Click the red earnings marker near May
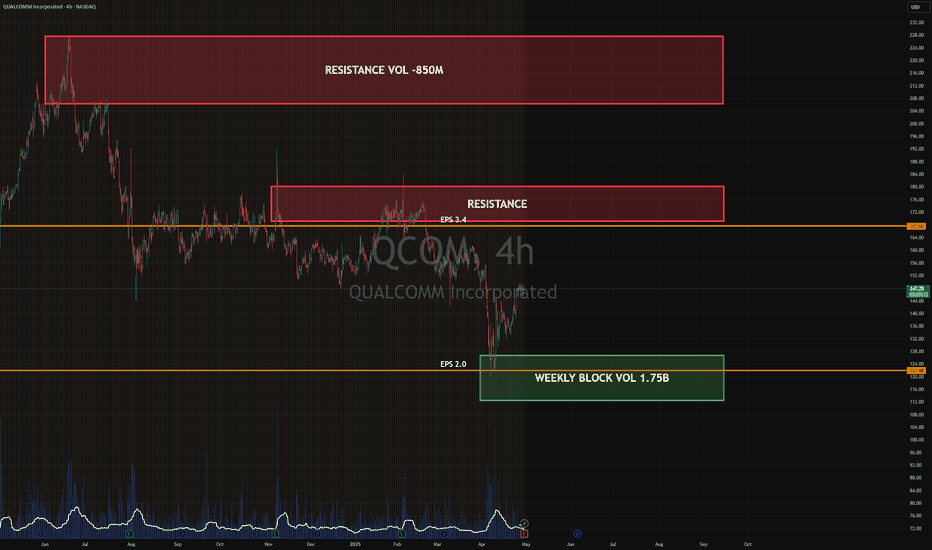The width and height of the screenshot is (932, 550). (524, 534)
